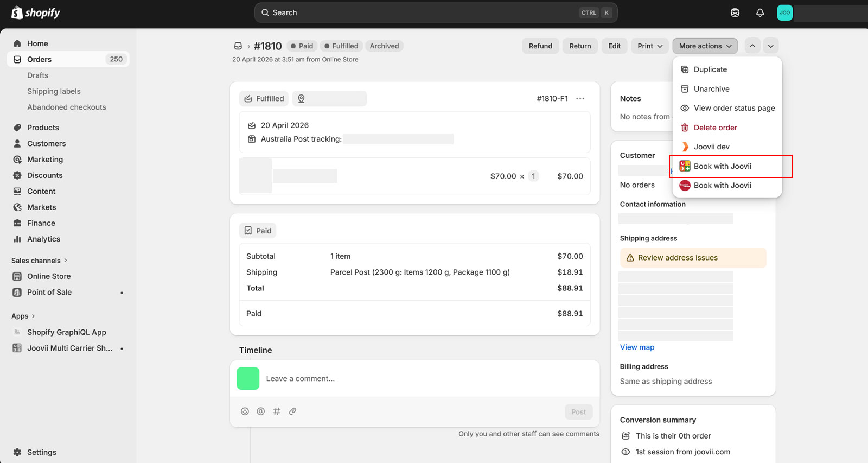Open Discounts in the sidebar
This screenshot has width=868, height=463.
[x=68, y=175]
